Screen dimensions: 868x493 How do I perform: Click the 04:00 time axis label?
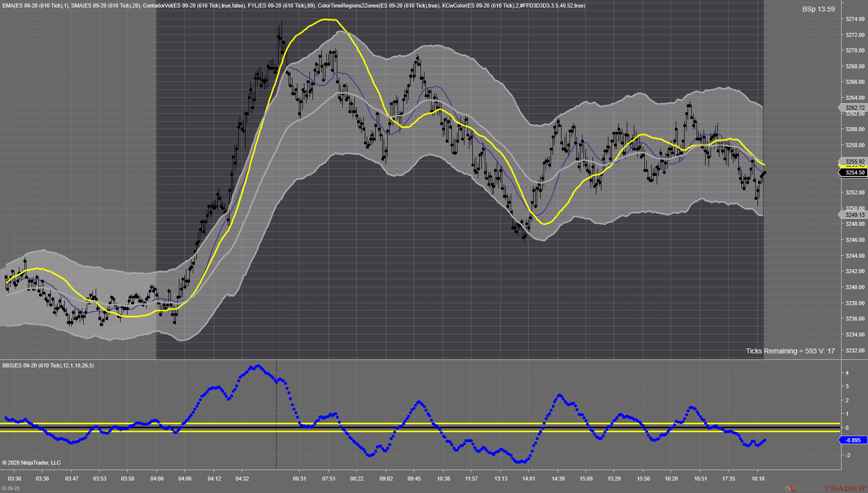pos(157,479)
